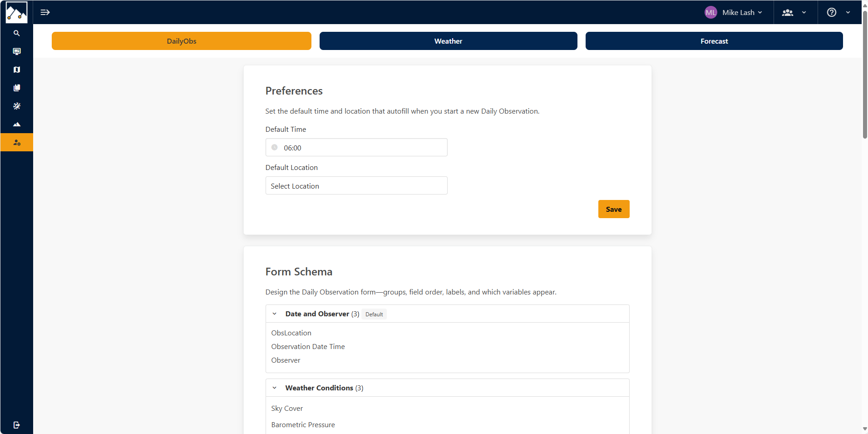The image size is (868, 434).
Task: Click the mountain logo icon
Action: pos(16,12)
